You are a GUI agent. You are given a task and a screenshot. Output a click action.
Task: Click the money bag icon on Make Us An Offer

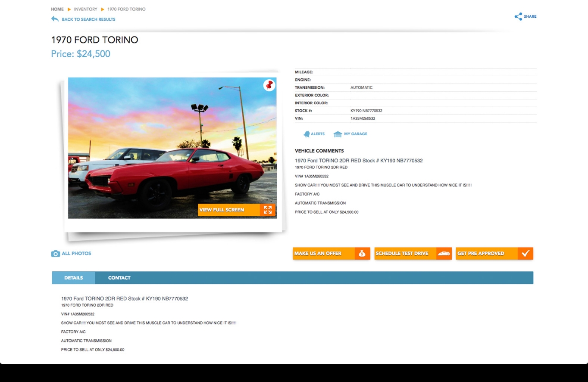click(362, 254)
